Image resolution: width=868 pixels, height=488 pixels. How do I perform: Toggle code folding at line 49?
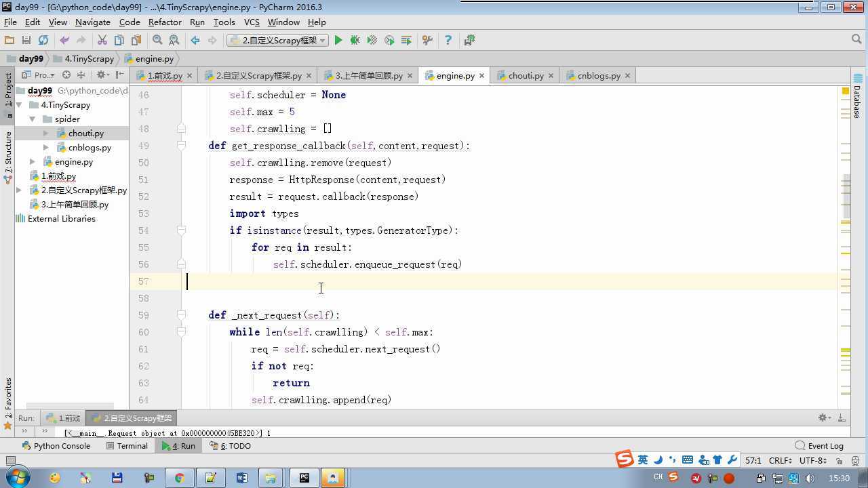(181, 146)
